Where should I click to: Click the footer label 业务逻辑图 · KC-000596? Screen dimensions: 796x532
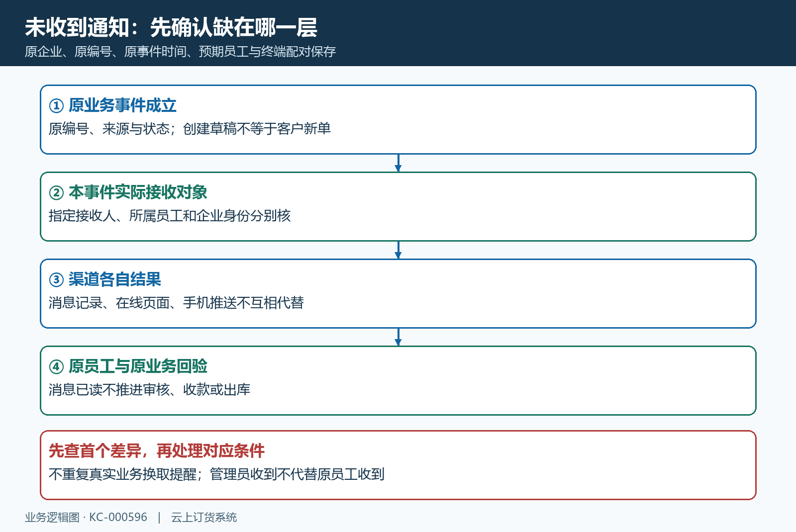(x=86, y=518)
